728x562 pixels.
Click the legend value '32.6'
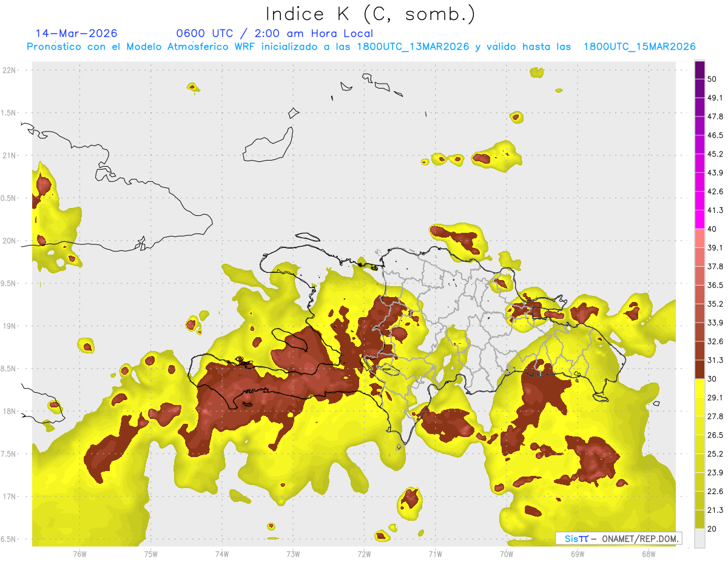pyautogui.click(x=715, y=341)
